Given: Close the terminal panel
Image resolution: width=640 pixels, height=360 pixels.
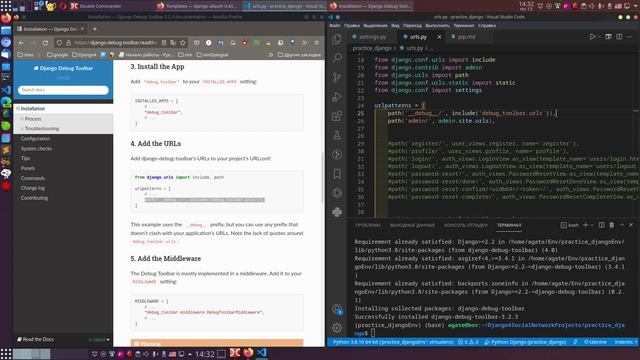Looking at the screenshot, I should pyautogui.click(x=631, y=225).
